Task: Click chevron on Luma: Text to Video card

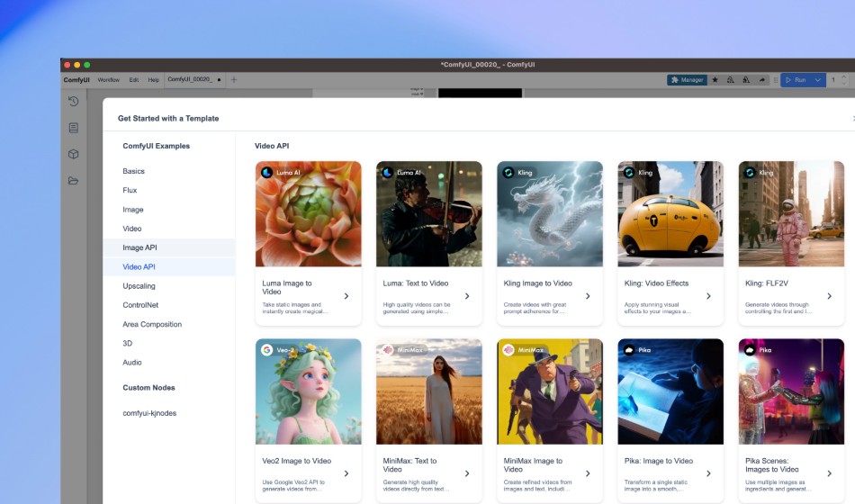Action: click(x=467, y=296)
